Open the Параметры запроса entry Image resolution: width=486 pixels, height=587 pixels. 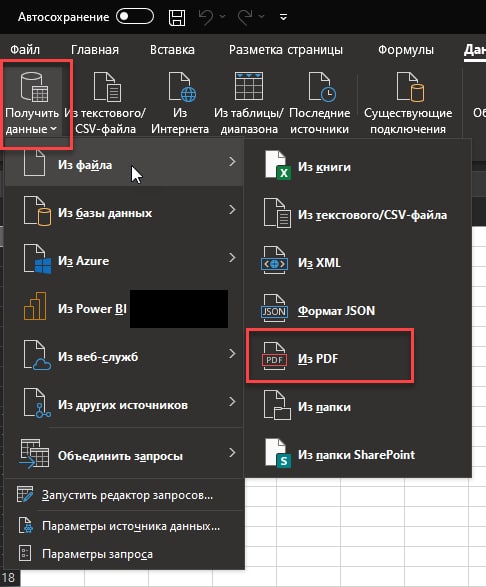124,554
